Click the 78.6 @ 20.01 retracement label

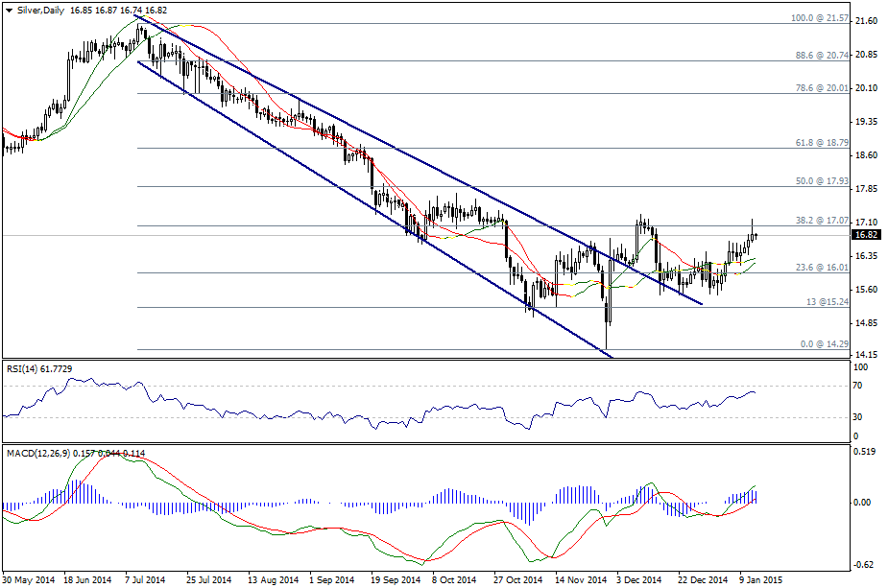(822, 88)
